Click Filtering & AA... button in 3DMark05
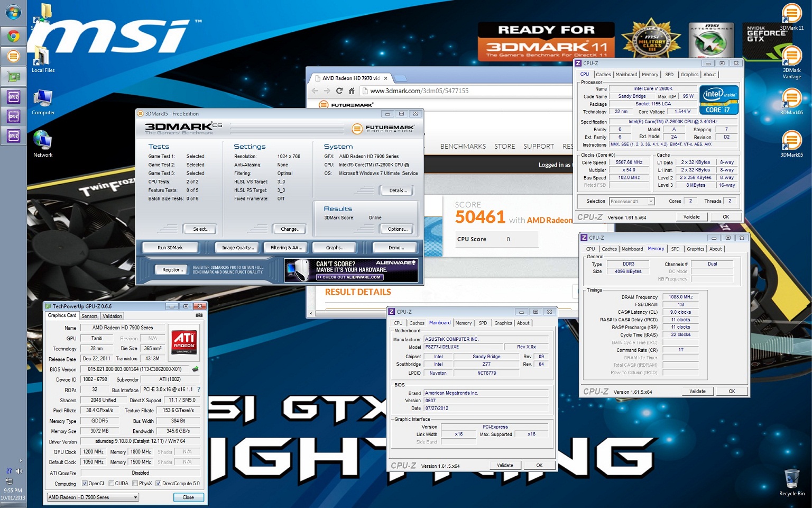 (286, 248)
